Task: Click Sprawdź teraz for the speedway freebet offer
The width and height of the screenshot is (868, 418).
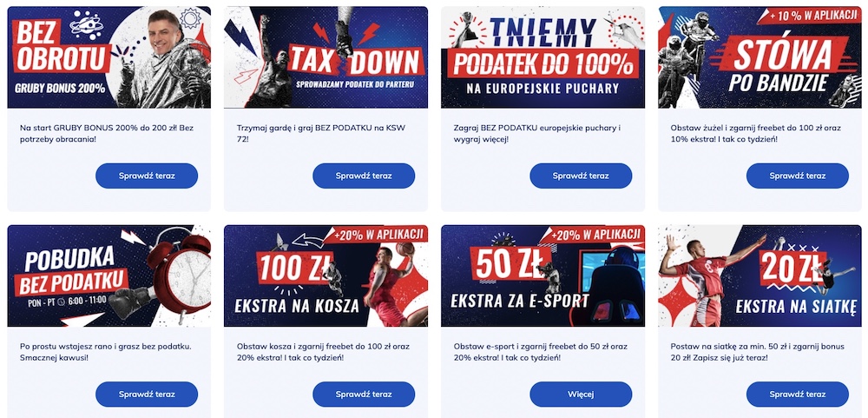Action: coord(798,176)
